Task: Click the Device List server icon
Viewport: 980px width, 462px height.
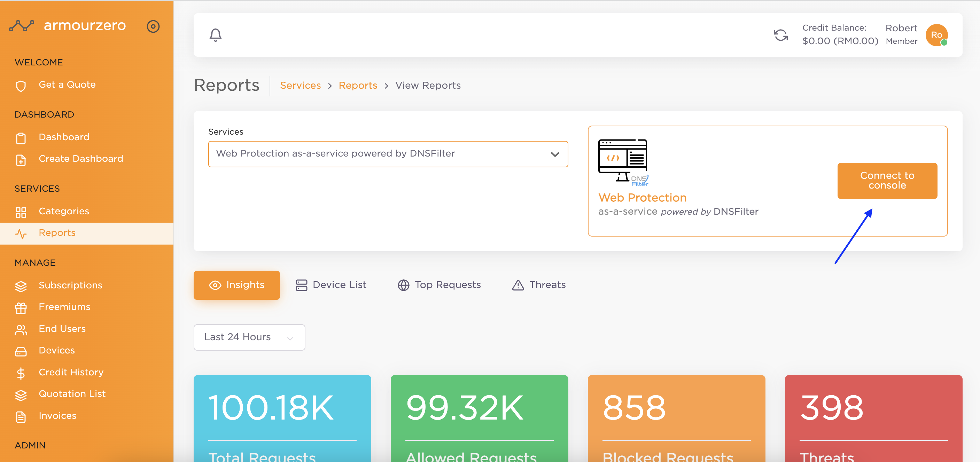Action: pos(301,285)
